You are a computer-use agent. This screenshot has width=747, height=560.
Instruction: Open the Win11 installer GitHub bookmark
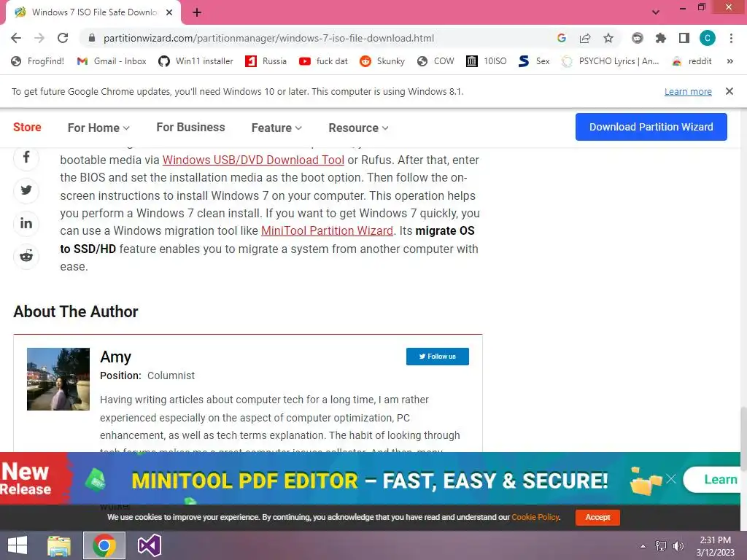[196, 61]
